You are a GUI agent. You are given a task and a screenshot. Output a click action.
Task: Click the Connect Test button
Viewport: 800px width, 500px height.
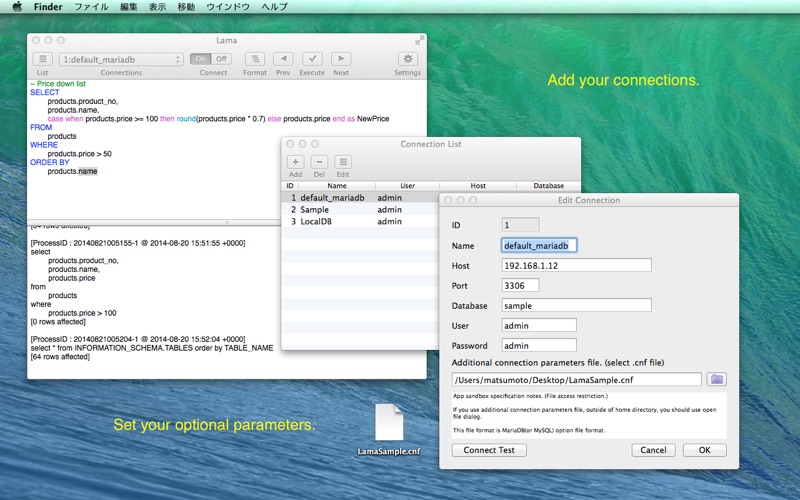pyautogui.click(x=489, y=450)
